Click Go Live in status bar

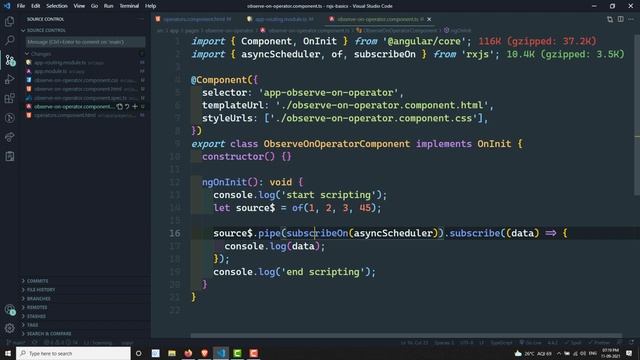click(531, 343)
